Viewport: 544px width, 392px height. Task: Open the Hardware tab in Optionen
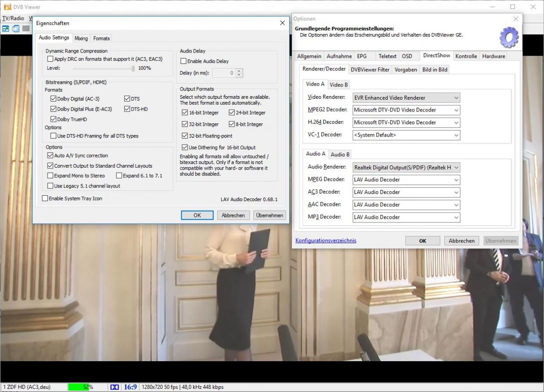pyautogui.click(x=493, y=56)
